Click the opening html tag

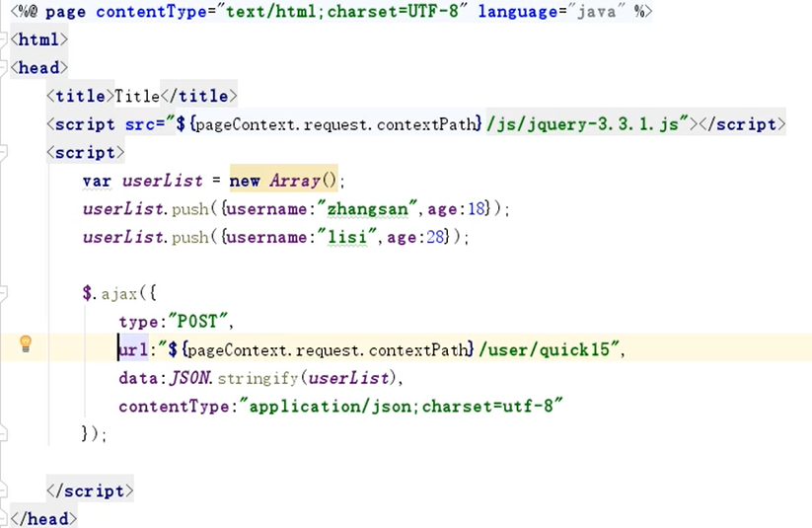coord(38,39)
